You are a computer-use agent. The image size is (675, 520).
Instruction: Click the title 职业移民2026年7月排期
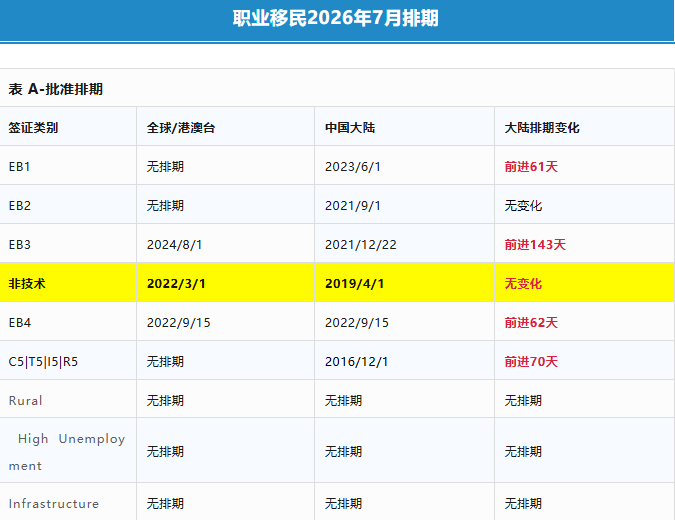(335, 19)
